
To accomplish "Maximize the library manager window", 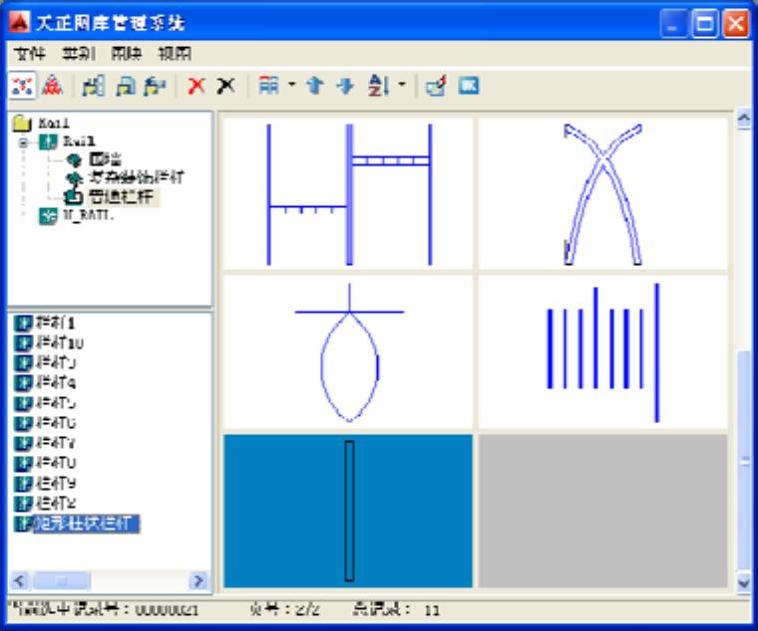I will pyautogui.click(x=704, y=23).
